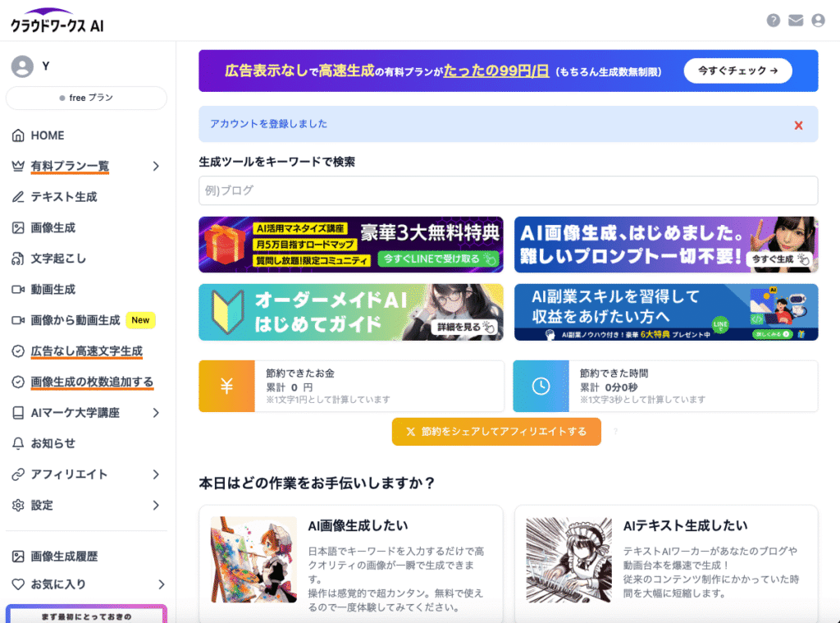Open 広告なし高速文字生成 link
The image size is (840, 623).
coord(87,351)
